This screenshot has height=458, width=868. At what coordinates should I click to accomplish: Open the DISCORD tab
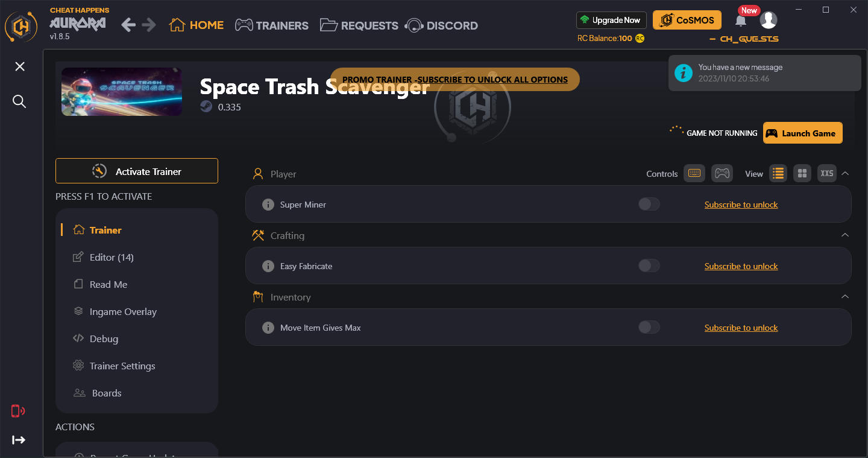coord(442,25)
